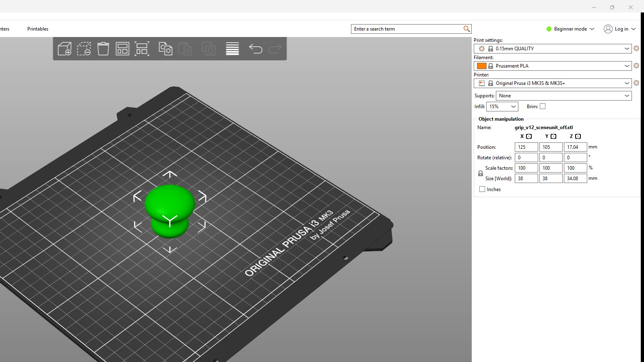Open filament preset gear icon
Image resolution: width=644 pixels, height=362 pixels.
[x=636, y=66]
